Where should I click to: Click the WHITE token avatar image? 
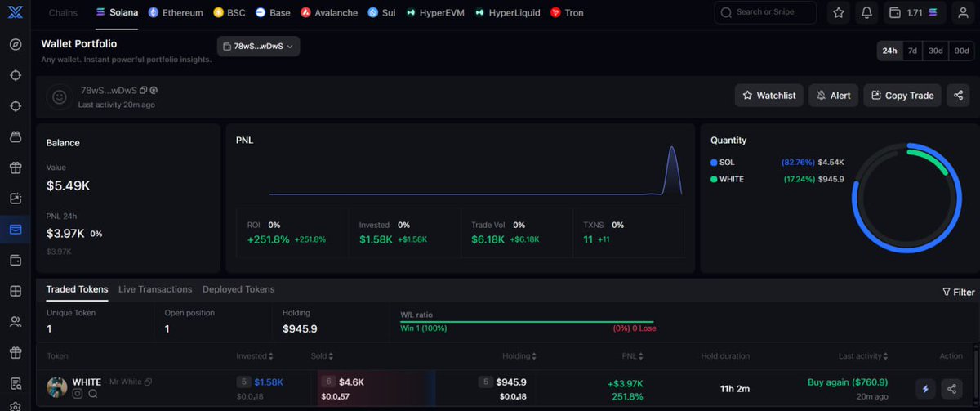point(57,387)
